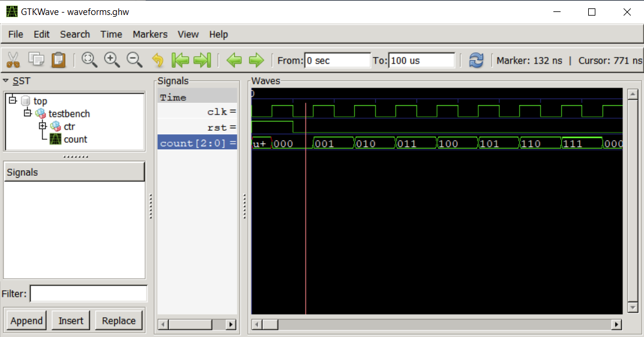Expand the ctr tree node
Screen dimensions: 644x337
[x=42, y=126]
